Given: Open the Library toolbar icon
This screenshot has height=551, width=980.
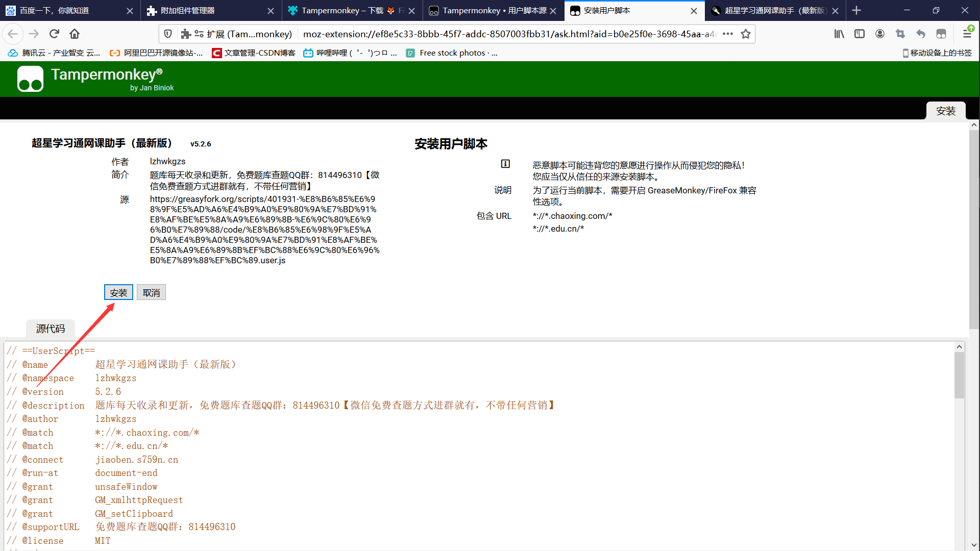Looking at the screenshot, I should [x=839, y=34].
